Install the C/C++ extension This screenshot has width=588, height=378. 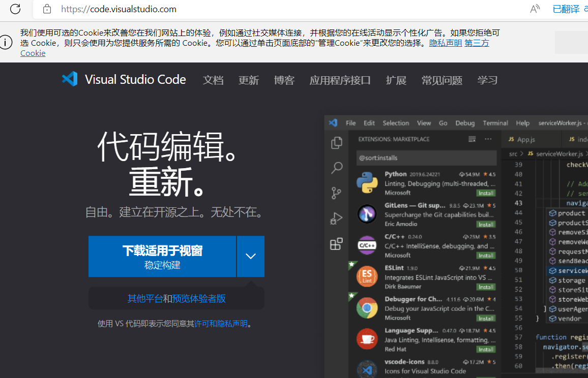(486, 256)
